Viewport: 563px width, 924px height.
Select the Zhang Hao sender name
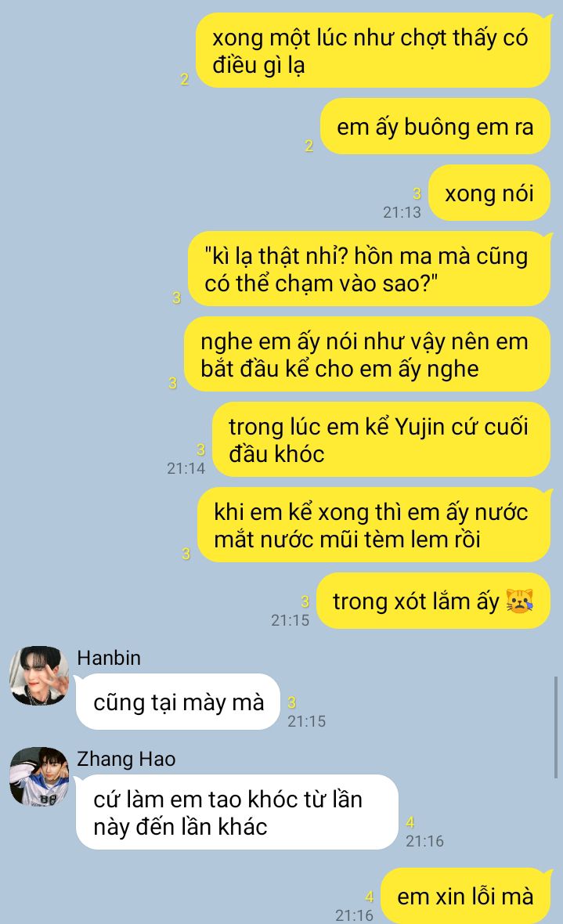click(x=126, y=759)
